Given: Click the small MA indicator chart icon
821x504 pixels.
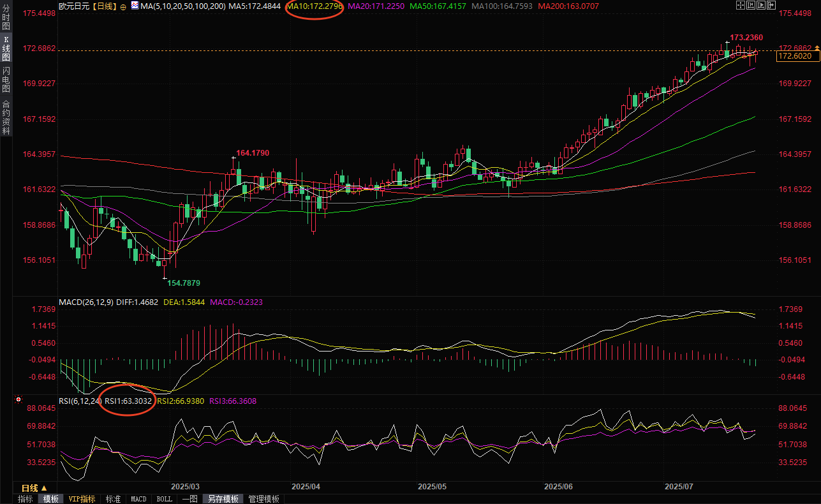Looking at the screenshot, I should [x=135, y=5].
